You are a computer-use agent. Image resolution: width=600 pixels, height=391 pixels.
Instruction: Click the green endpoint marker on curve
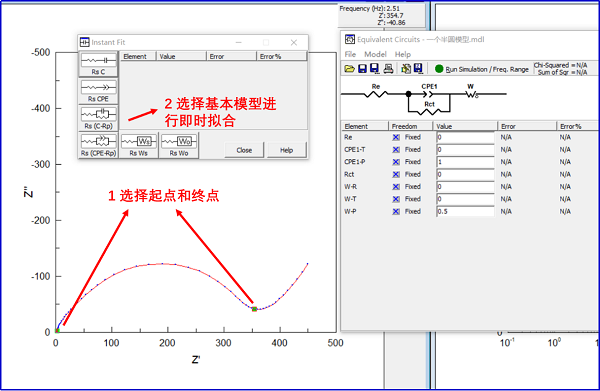point(254,309)
